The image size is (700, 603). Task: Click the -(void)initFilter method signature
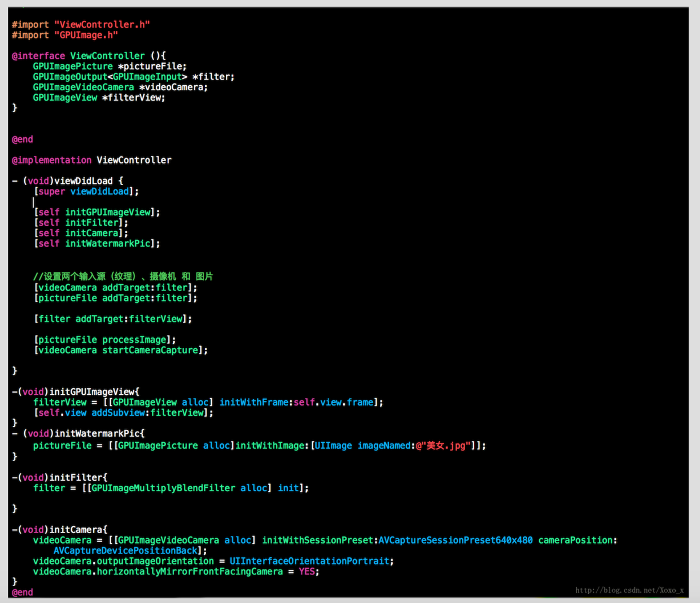coord(60,478)
